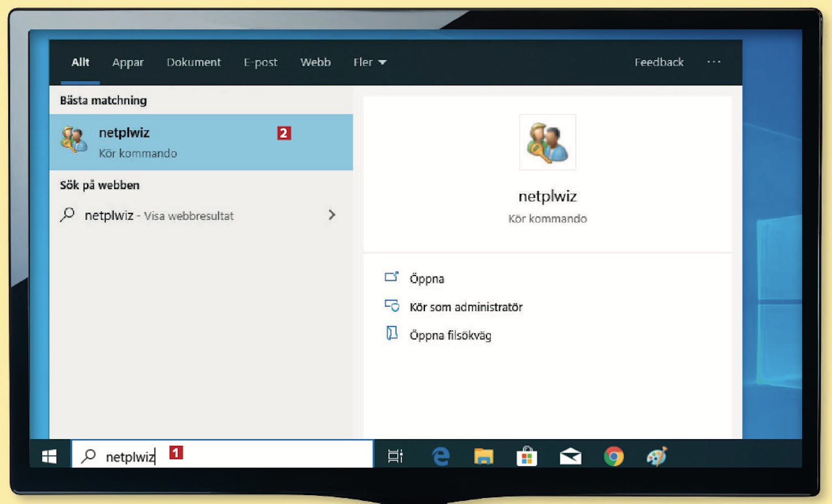Image resolution: width=832 pixels, height=504 pixels.
Task: Switch to the Webb tab
Action: pyautogui.click(x=316, y=62)
